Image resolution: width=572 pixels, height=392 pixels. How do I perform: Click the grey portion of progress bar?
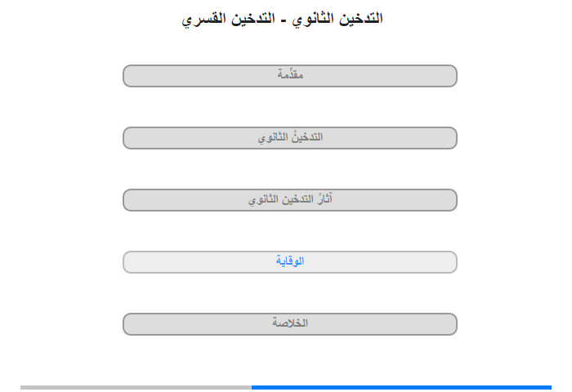click(136, 387)
